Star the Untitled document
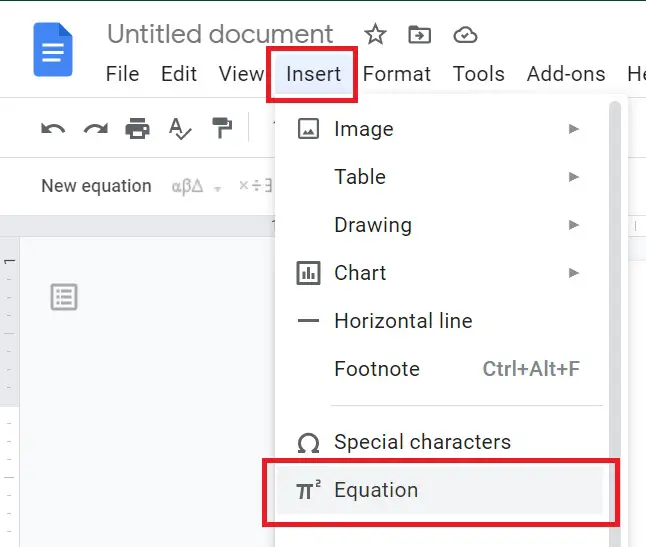The image size is (646, 547). (375, 34)
